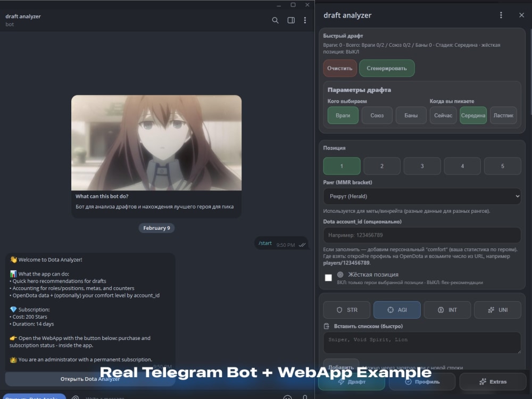Screen dimensions: 532x399
Task: Minimize the Telegram window
Action: (x=279, y=5)
